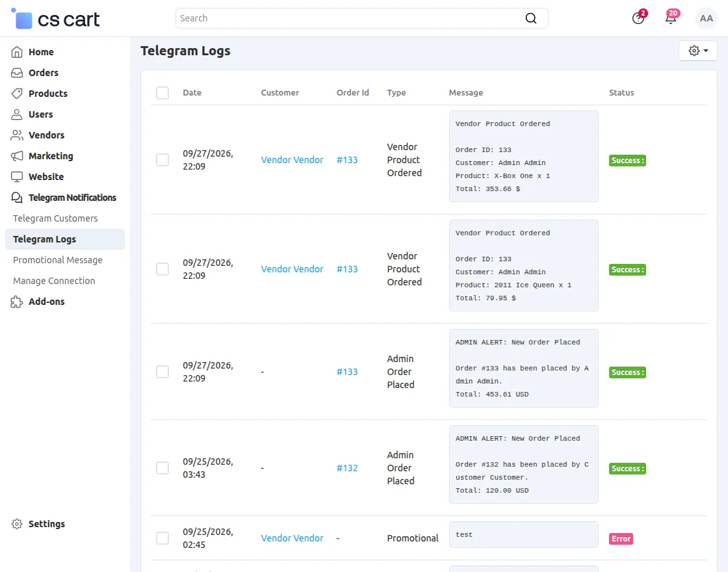Toggle the select-all checkbox in the table header

coord(162,93)
